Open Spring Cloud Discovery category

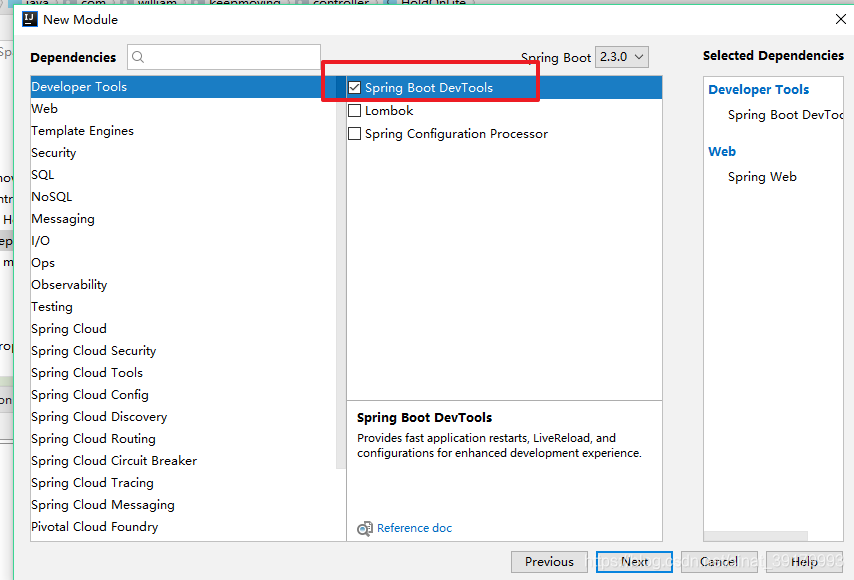coord(184,417)
